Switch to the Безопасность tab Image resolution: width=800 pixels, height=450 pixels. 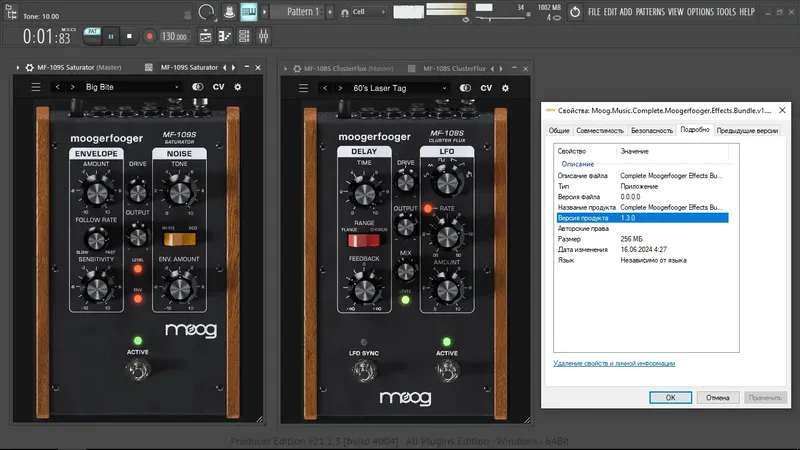pyautogui.click(x=652, y=131)
